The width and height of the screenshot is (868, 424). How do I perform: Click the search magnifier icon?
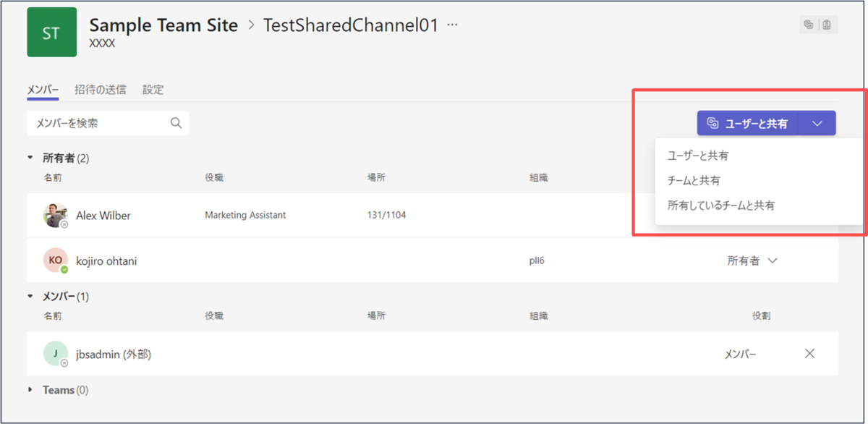tap(176, 123)
